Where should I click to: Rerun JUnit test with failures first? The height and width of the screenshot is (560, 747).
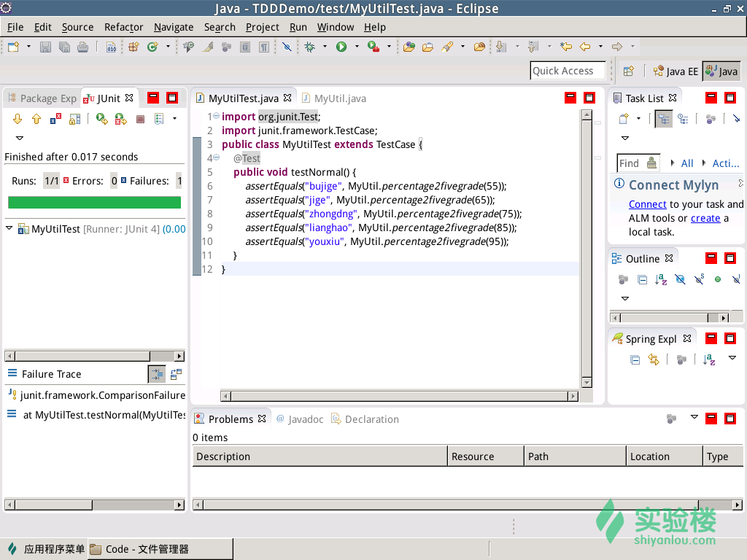click(120, 119)
